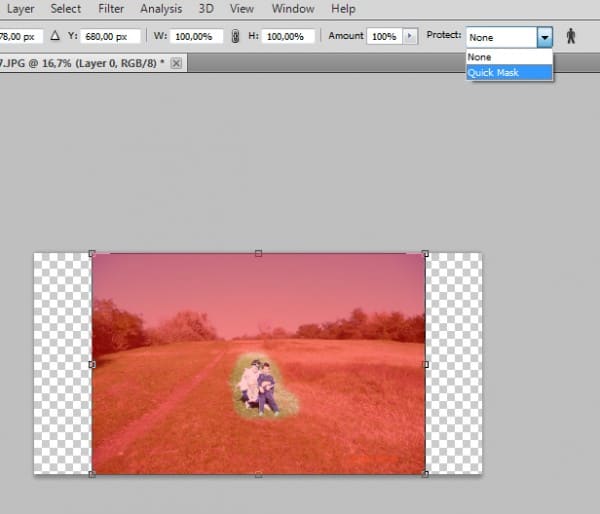The width and height of the screenshot is (600, 514).
Task: Click the Protect skin tones person icon
Action: (572, 36)
